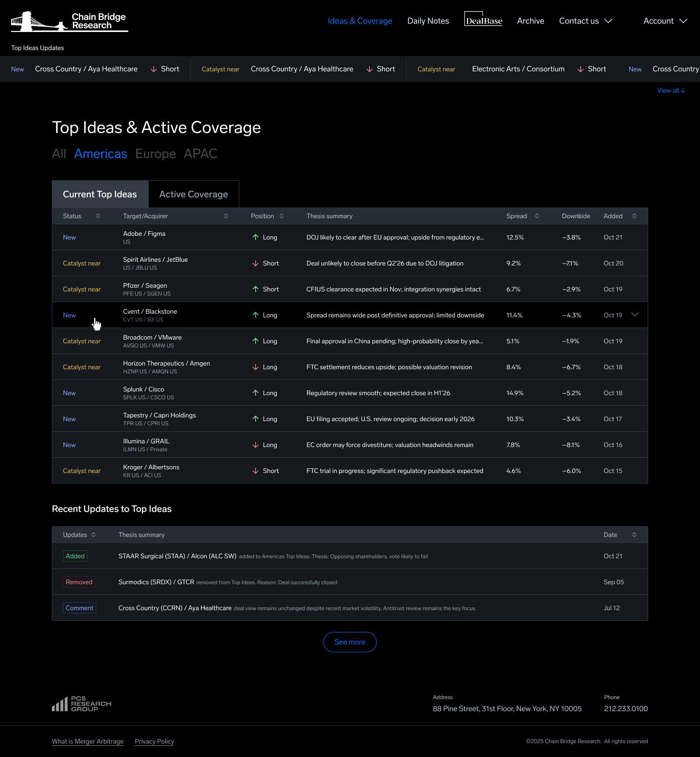Click sort icon on Target/Acquirer column

[226, 216]
